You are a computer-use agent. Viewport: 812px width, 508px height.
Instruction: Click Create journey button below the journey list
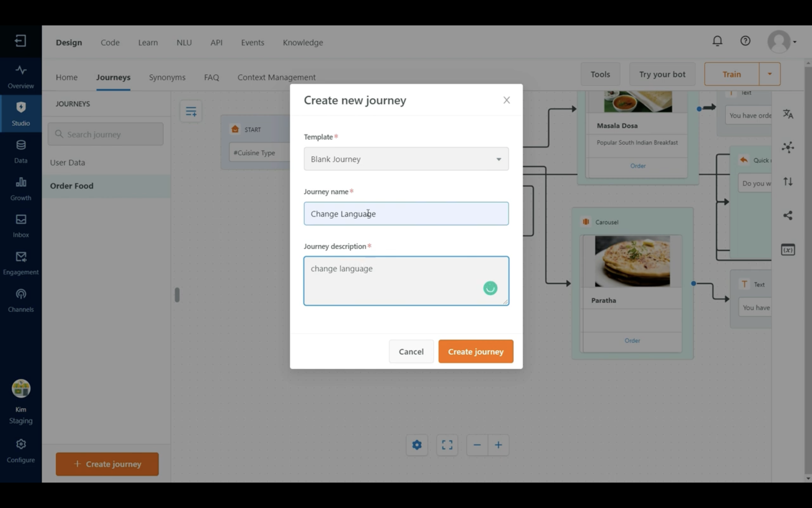[107, 464]
